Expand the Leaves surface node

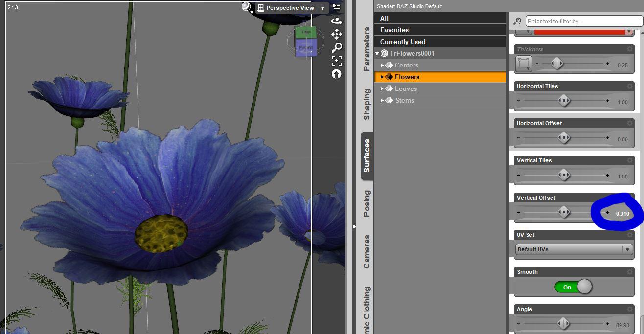[x=382, y=89]
